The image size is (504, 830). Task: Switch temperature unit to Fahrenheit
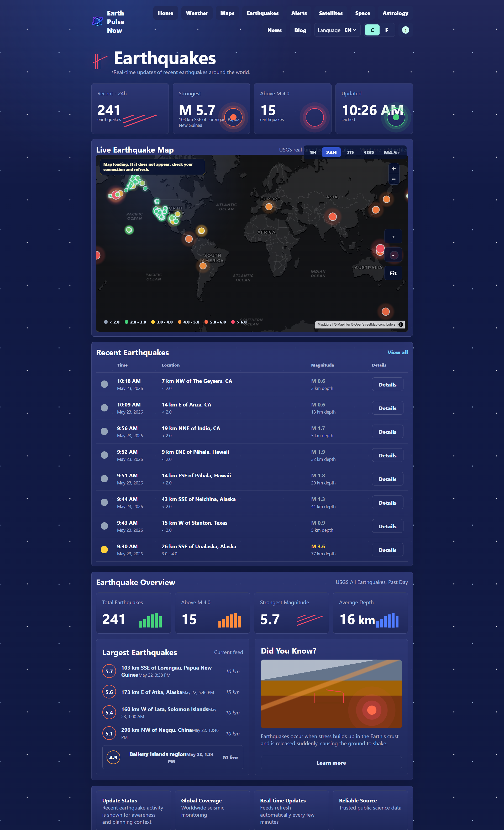pyautogui.click(x=386, y=30)
